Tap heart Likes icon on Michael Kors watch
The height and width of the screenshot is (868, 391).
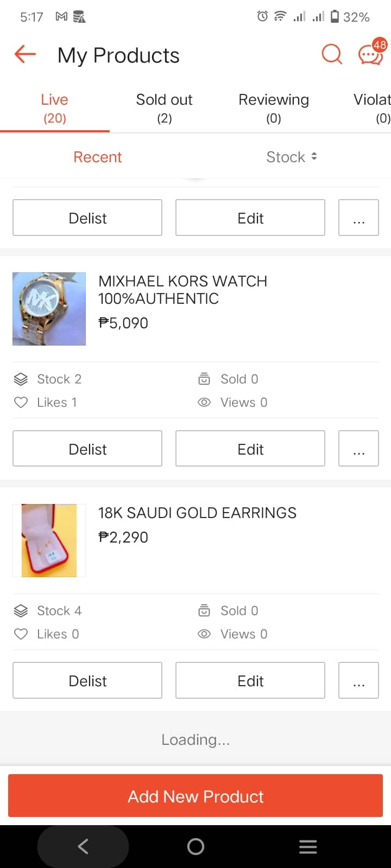pyautogui.click(x=21, y=403)
